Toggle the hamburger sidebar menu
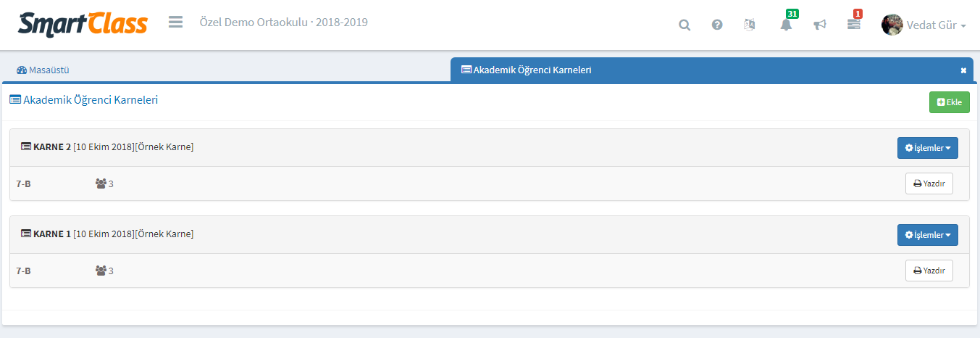 click(x=175, y=22)
